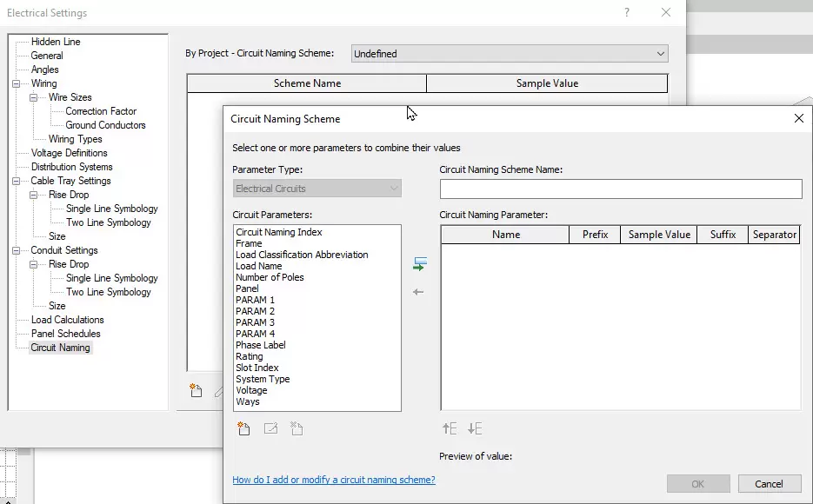This screenshot has width=813, height=504.
Task: Select Panel Schedules in settings tree
Action: [65, 334]
